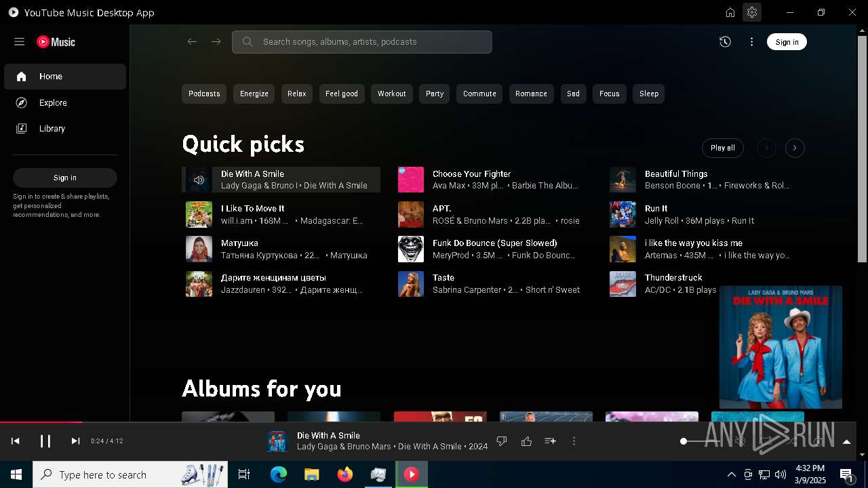Open Microsoft Edge from taskbar

(279, 474)
